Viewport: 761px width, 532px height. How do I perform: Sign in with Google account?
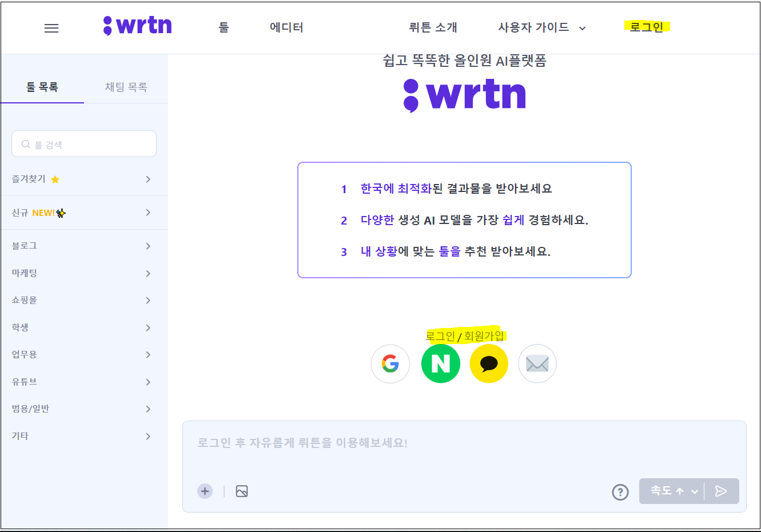coord(391,363)
